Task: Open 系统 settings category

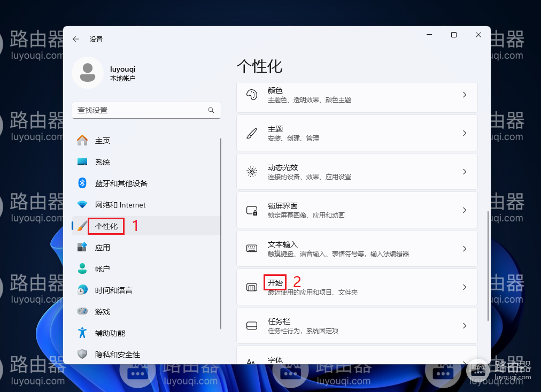Action: coord(146,162)
